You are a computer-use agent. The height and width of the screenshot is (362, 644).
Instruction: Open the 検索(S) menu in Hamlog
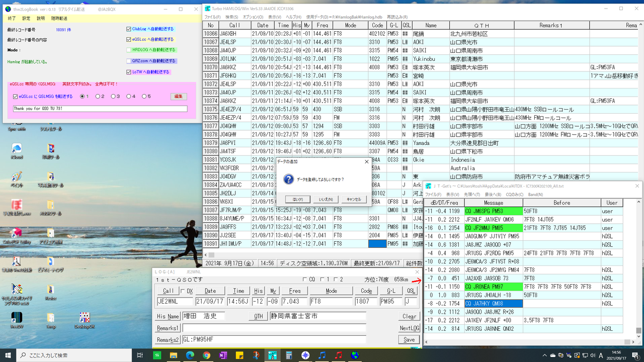tap(231, 17)
